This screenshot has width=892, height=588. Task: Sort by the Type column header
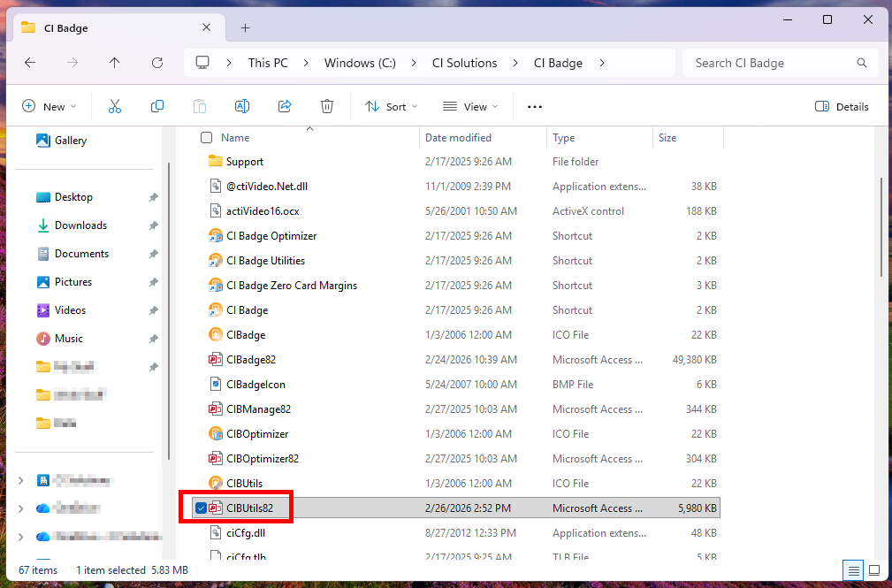point(563,137)
